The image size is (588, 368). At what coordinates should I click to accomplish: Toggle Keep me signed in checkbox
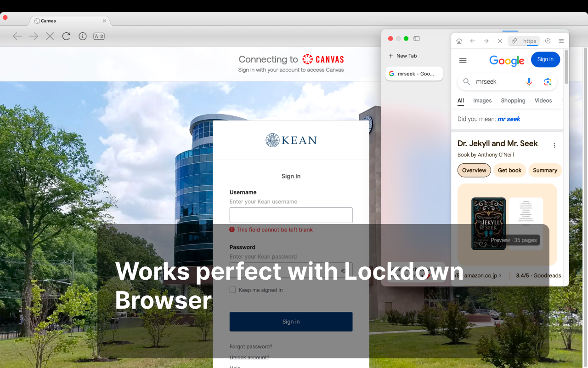(233, 290)
